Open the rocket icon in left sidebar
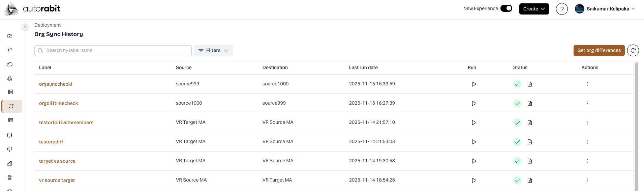The width and height of the screenshot is (644, 191). (10, 78)
